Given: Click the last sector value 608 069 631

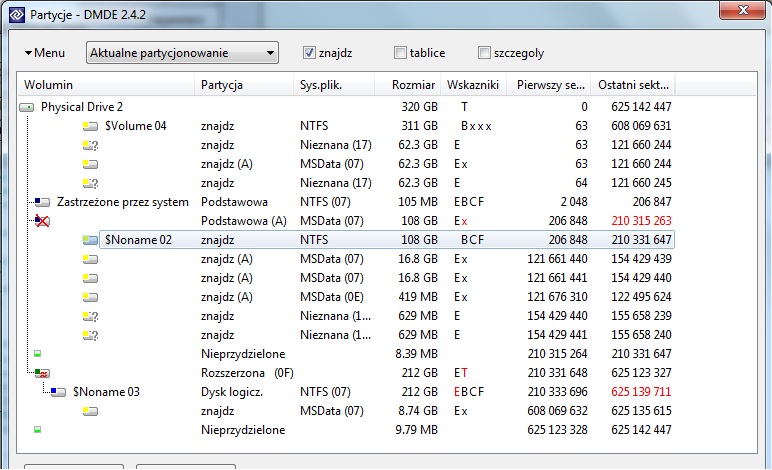Looking at the screenshot, I should click(641, 126).
